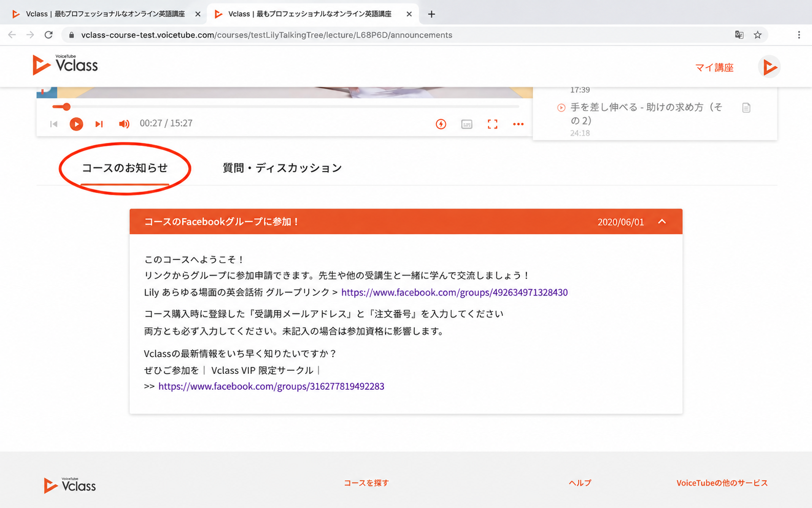Image resolution: width=812 pixels, height=508 pixels.
Task: Open the user profile avatar menu
Action: pyautogui.click(x=769, y=67)
